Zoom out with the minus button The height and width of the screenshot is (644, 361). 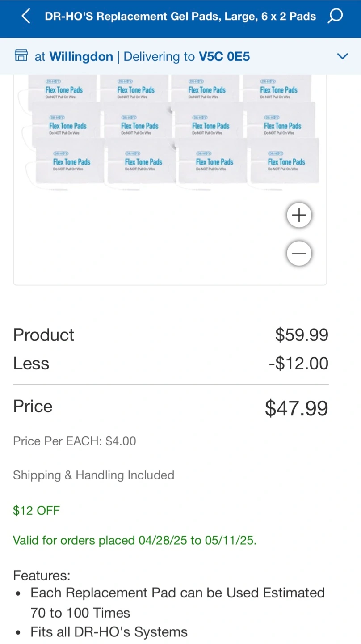299,254
